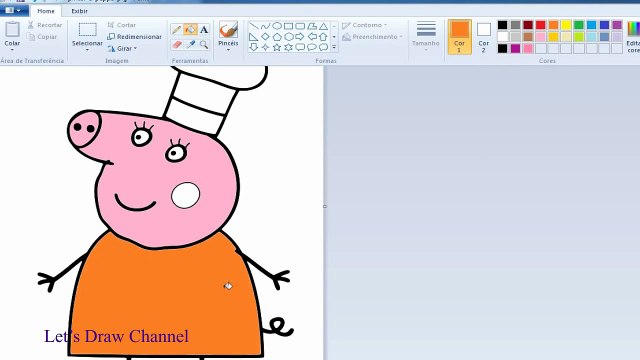Viewport: 640px width, 360px height.
Task: Select the Rounded rectangle shape
Action: pyautogui.click(x=300, y=26)
